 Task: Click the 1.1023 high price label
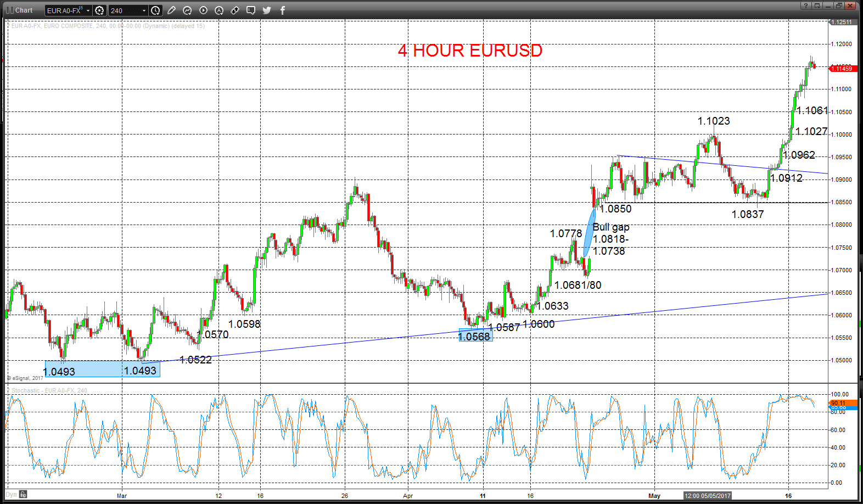click(x=714, y=121)
